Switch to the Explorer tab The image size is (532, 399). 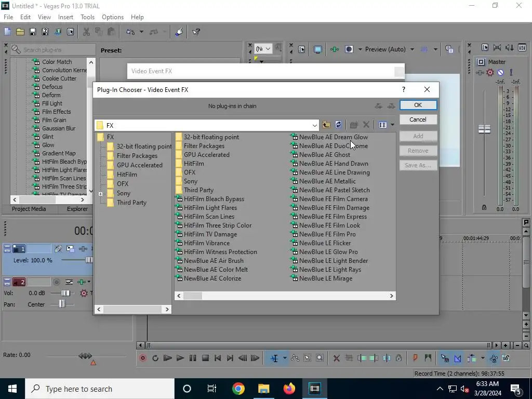click(x=77, y=209)
